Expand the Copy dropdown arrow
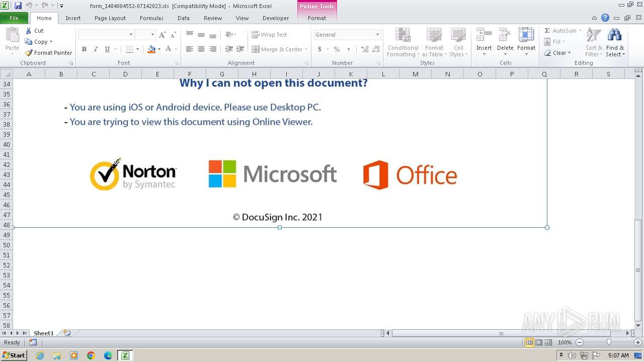 51,42
